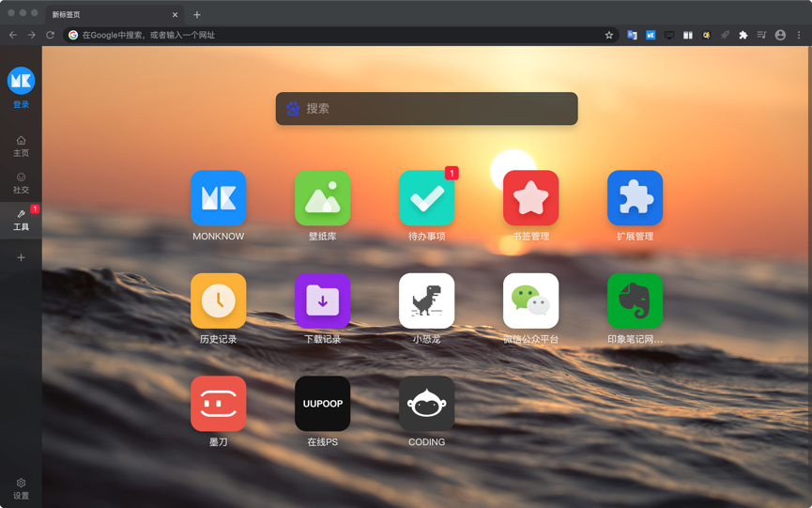Switch to 社交 social sidebar tab
812x508 pixels.
[x=21, y=183]
